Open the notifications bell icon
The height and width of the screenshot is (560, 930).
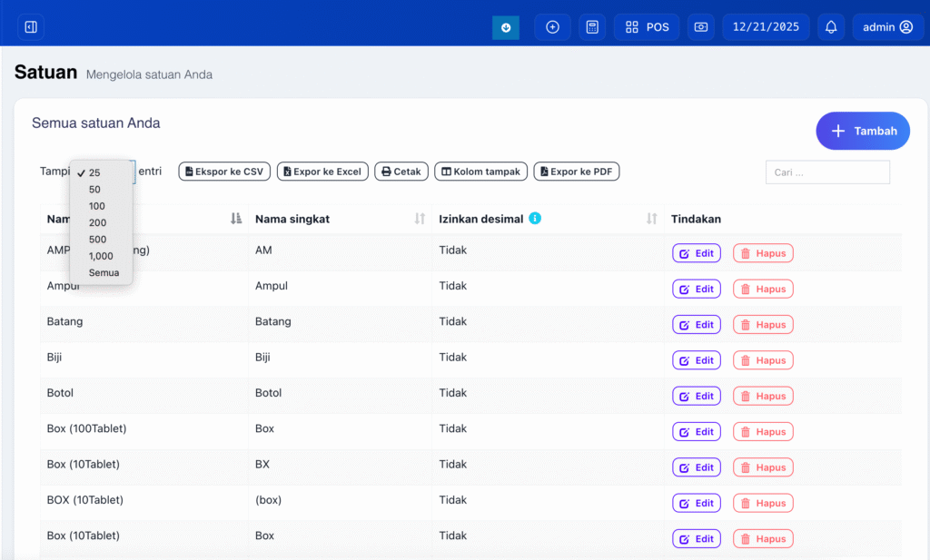pos(831,27)
